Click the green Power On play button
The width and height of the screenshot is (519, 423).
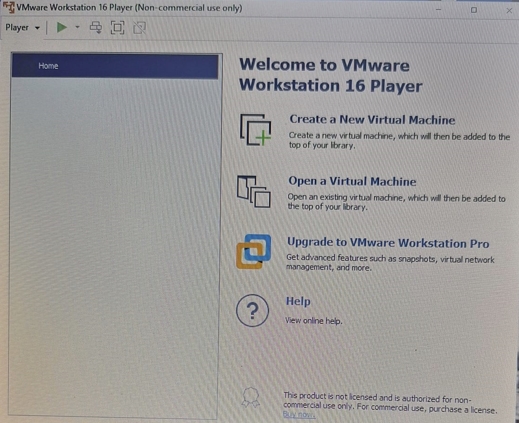point(62,27)
